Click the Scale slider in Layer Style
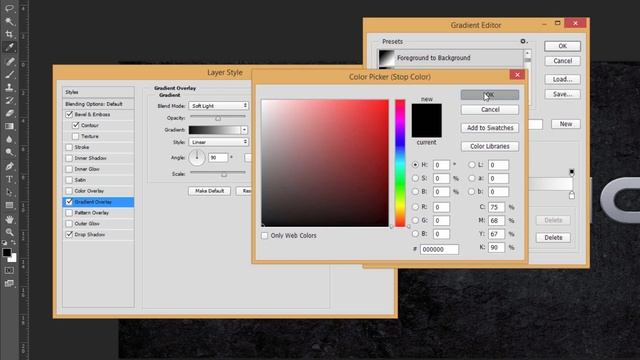The height and width of the screenshot is (360, 640). coord(218,174)
